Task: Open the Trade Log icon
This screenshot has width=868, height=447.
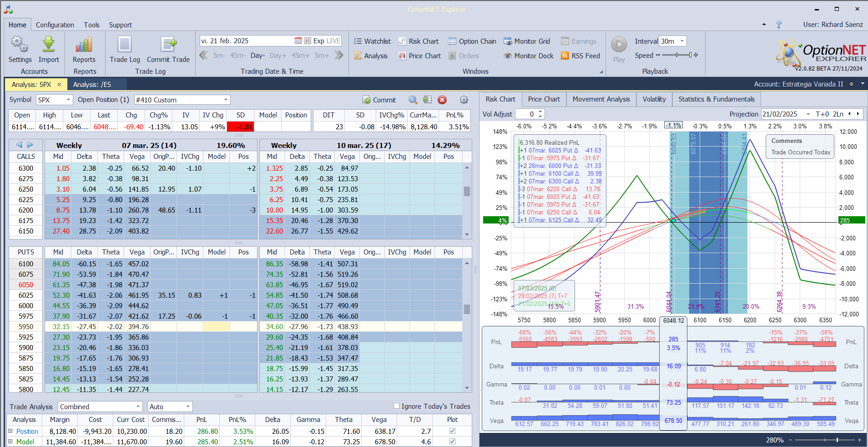Action: pyautogui.click(x=125, y=45)
